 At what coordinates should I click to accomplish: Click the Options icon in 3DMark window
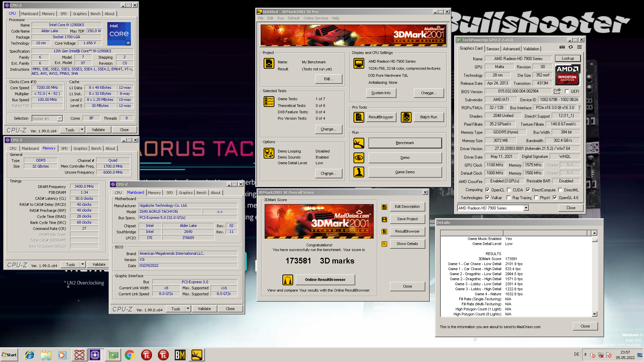[x=269, y=153]
